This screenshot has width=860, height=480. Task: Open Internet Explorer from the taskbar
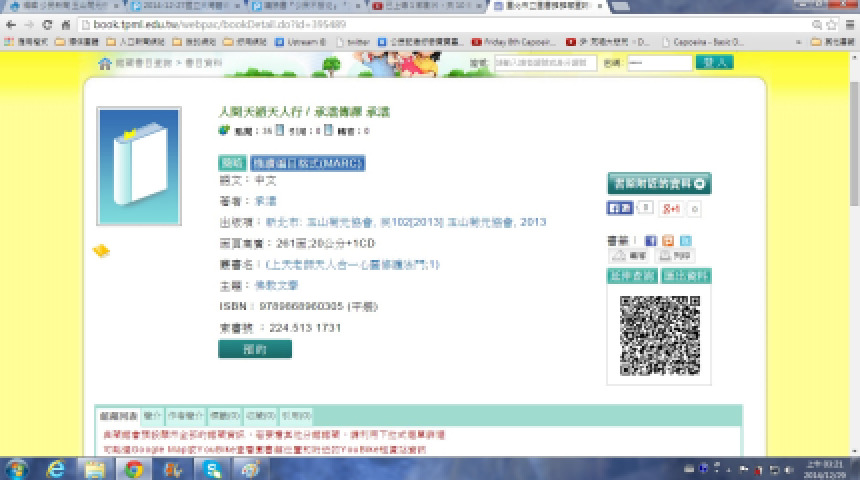tap(56, 468)
